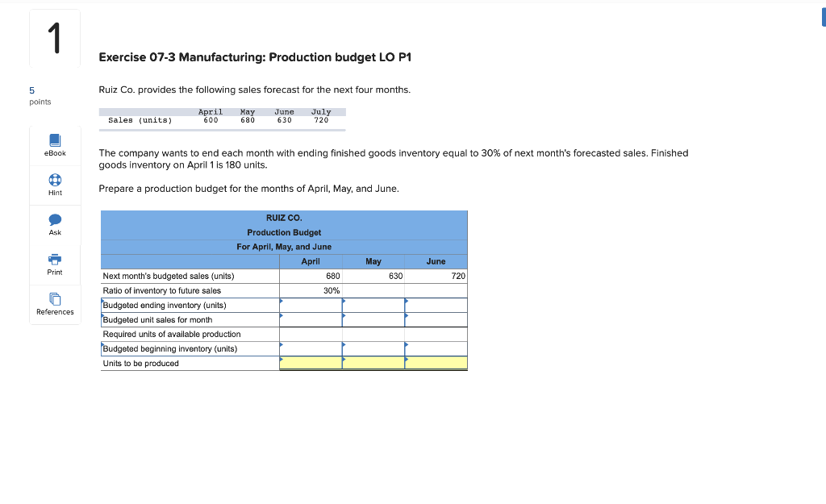Click June Budgeted beginning inventory cell
Viewport: 826px width, 504px height.
[436, 348]
